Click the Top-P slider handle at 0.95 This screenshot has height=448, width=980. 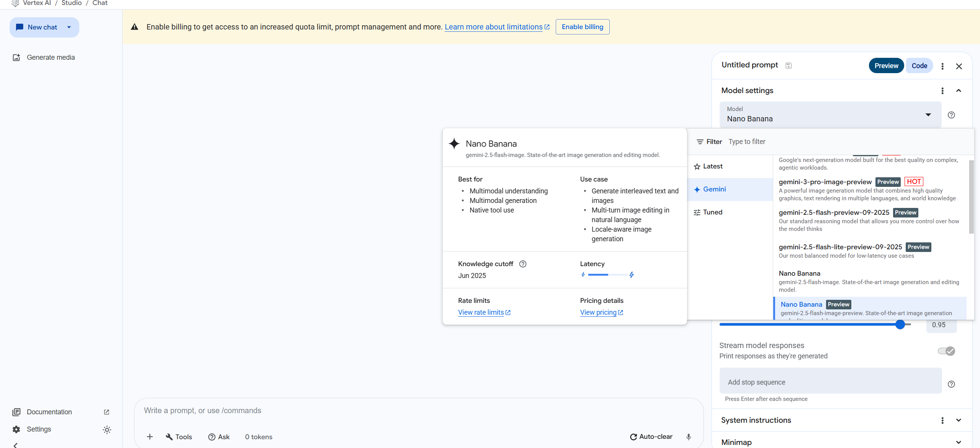pyautogui.click(x=900, y=325)
